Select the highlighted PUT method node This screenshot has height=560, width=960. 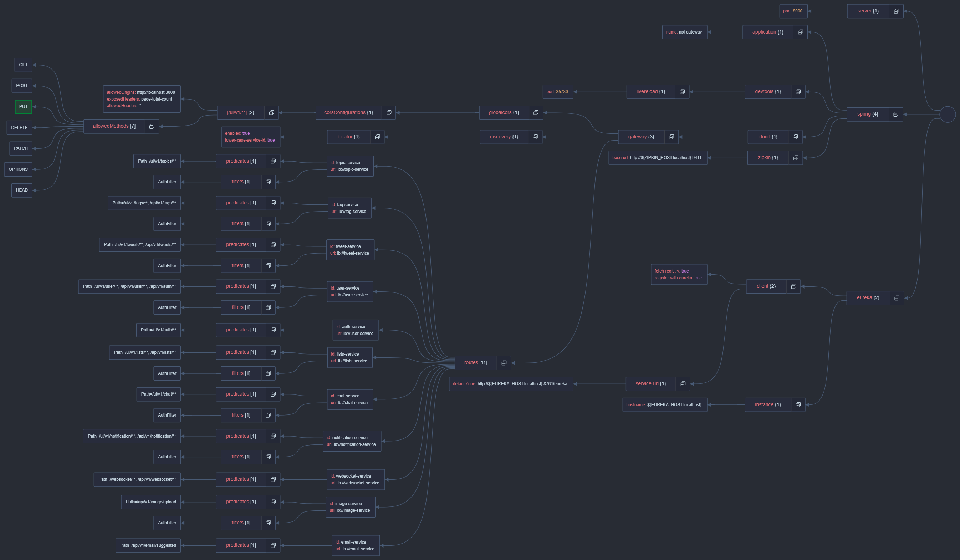point(23,107)
